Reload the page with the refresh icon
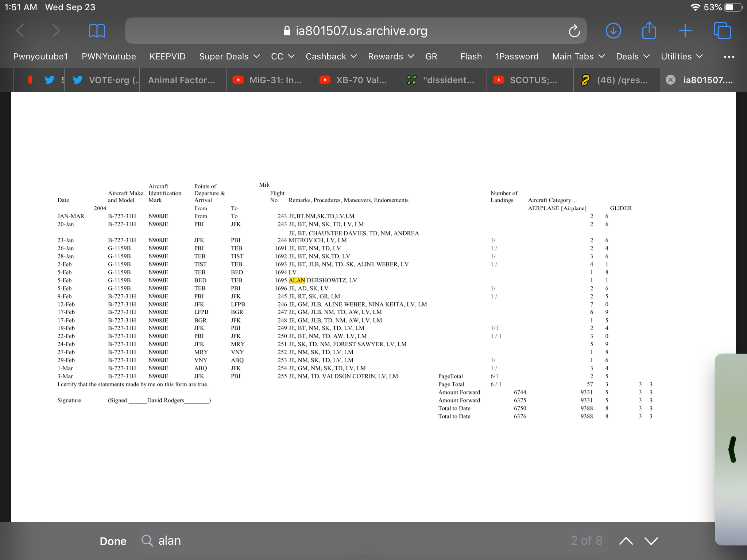The height and width of the screenshot is (560, 747). point(574,31)
